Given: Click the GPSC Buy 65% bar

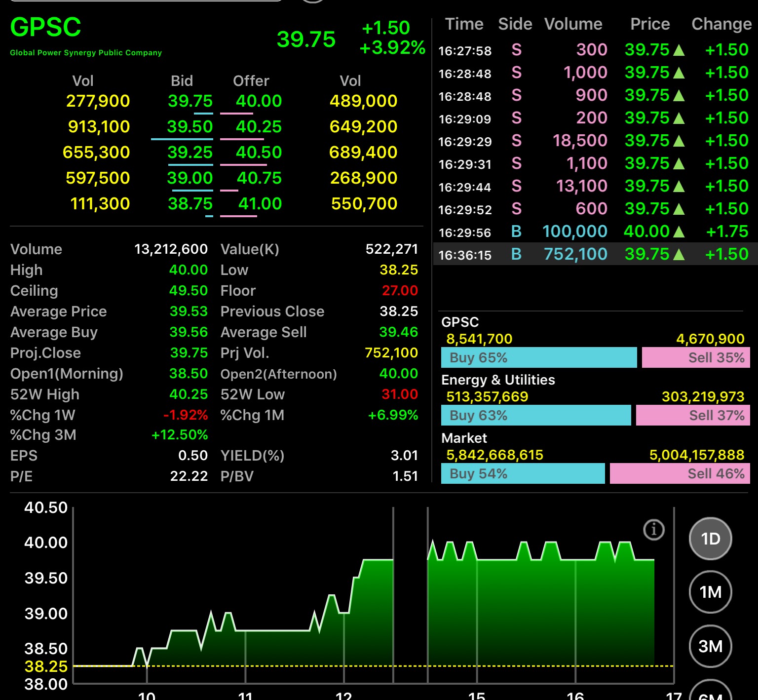Looking at the screenshot, I should pyautogui.click(x=538, y=358).
